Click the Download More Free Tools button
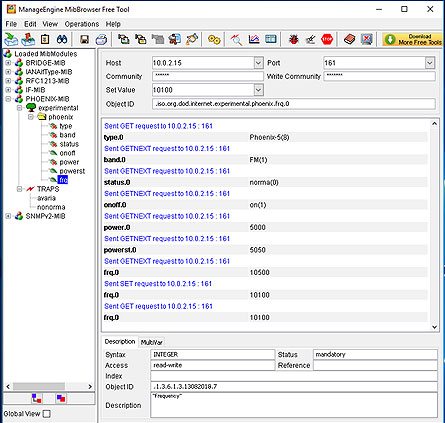This screenshot has height=423, width=445. click(x=413, y=39)
